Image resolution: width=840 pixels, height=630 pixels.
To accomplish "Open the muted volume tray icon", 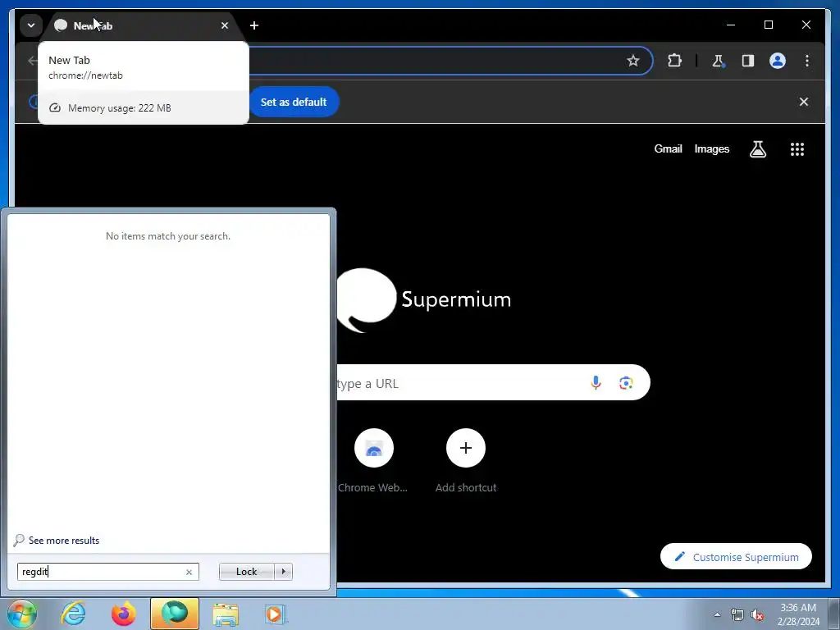I will [x=757, y=614].
